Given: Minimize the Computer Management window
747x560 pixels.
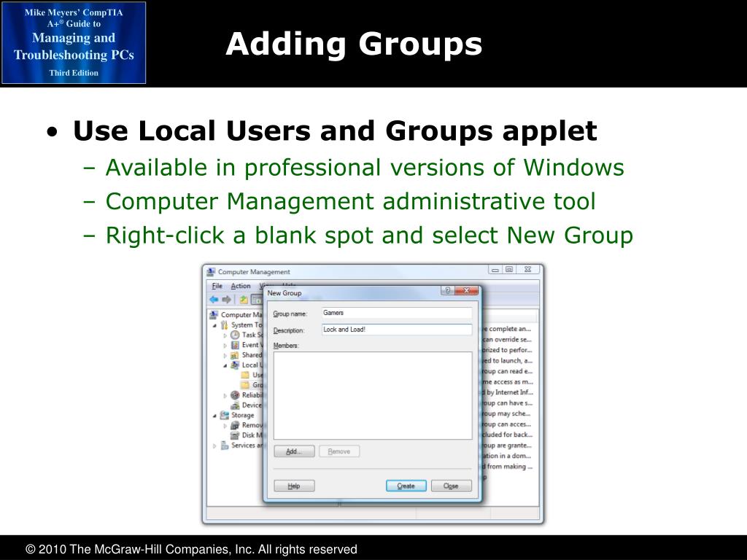Looking at the screenshot, I should coord(495,270).
